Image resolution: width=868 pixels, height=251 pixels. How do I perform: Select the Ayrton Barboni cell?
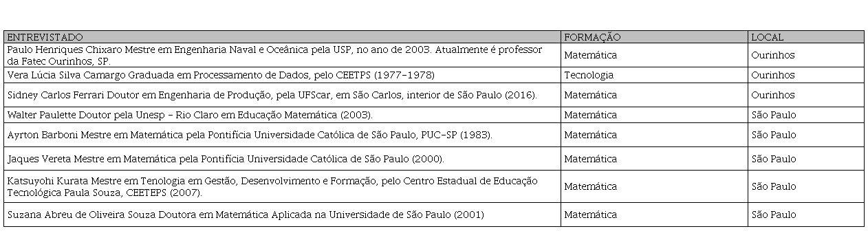click(x=282, y=135)
